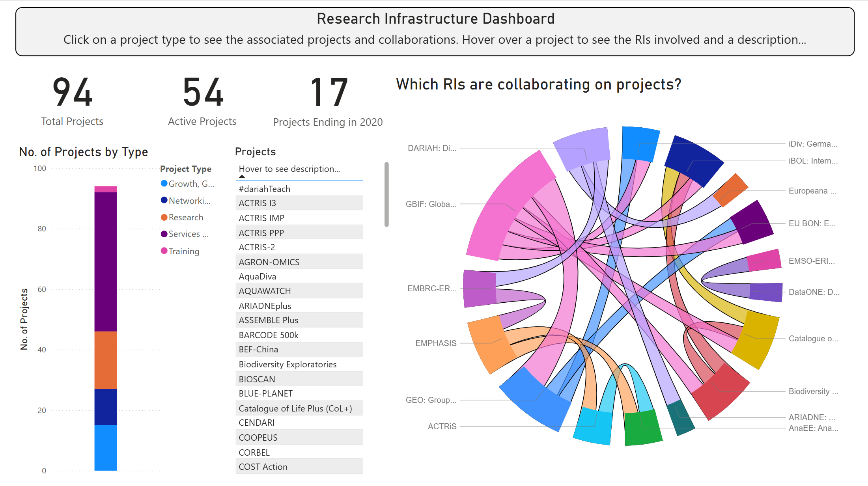Click ACTRiS cyan arc segment

pyautogui.click(x=593, y=426)
